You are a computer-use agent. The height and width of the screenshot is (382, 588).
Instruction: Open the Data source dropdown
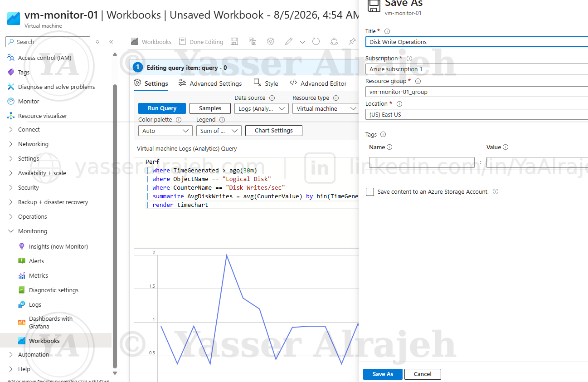pos(262,108)
